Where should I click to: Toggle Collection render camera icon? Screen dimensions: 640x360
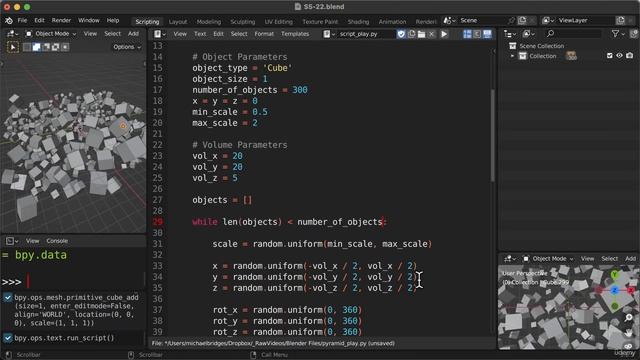pos(630,56)
